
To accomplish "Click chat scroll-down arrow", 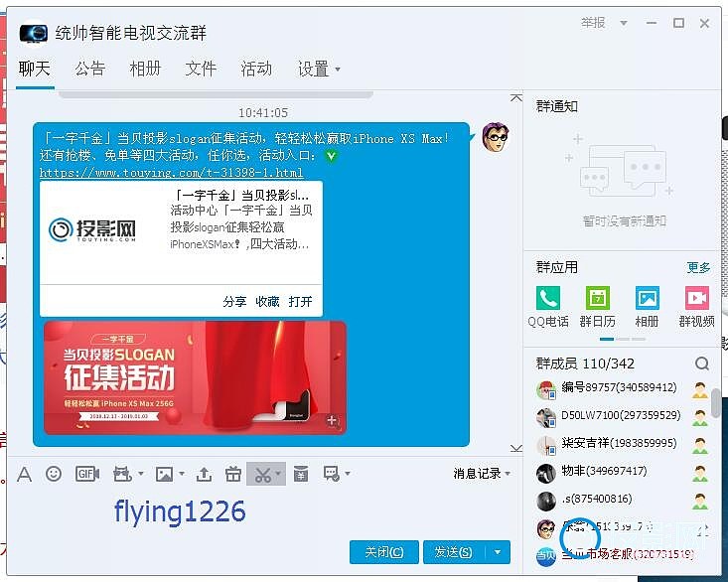I will coord(516,448).
